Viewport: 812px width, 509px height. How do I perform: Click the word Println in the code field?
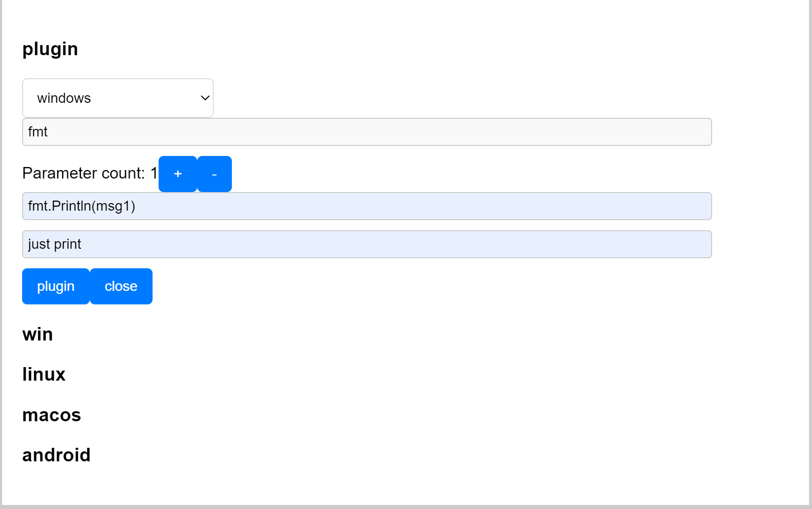click(72, 206)
